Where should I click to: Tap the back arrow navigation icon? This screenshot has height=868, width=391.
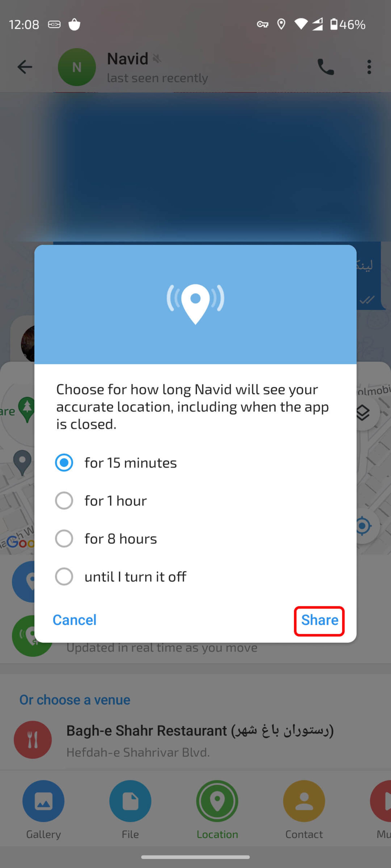[x=24, y=67]
